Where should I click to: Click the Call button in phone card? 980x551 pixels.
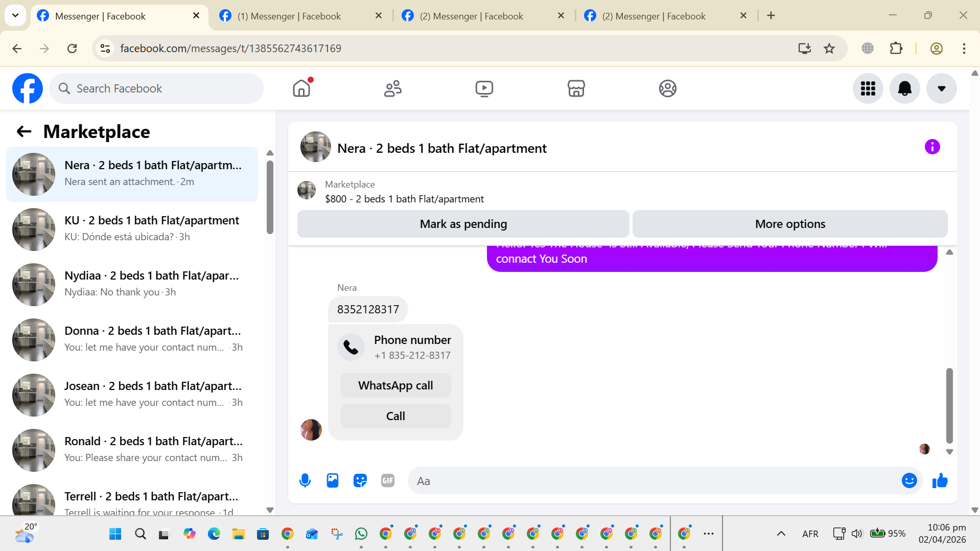(395, 416)
